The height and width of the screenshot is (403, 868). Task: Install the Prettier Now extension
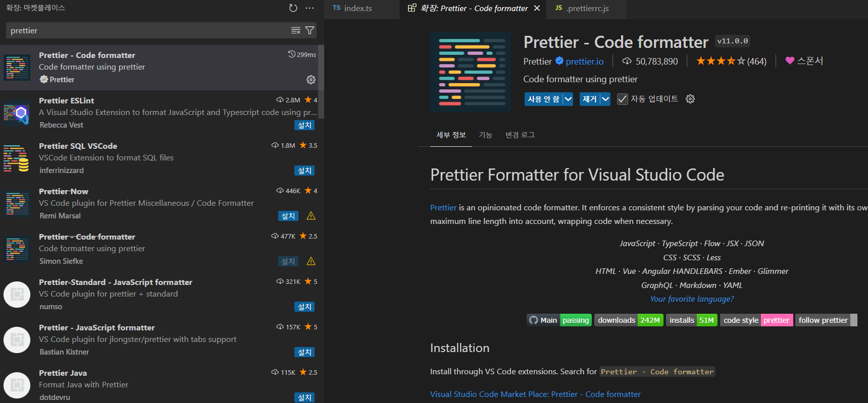288,216
